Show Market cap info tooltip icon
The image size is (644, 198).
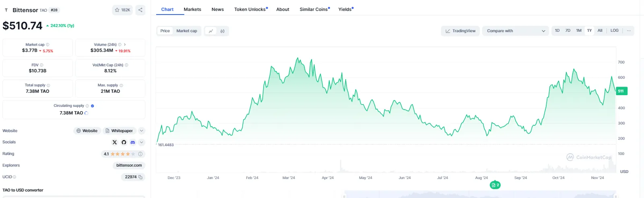point(47,45)
